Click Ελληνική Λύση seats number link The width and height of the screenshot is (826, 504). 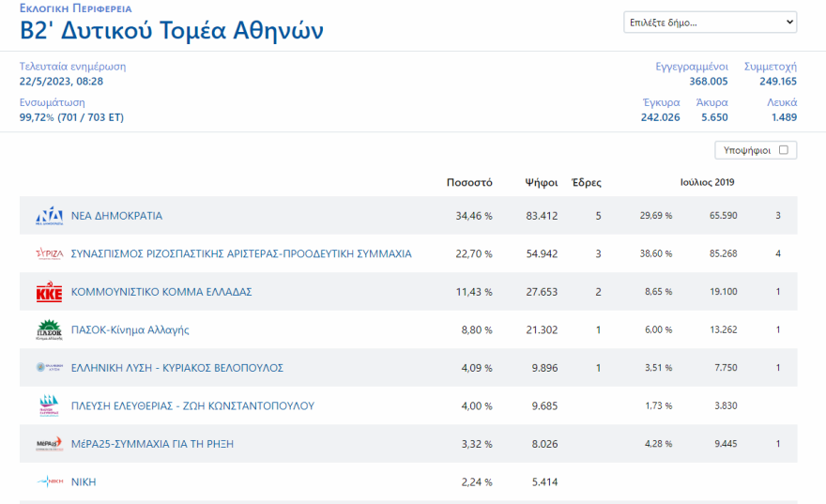(598, 368)
